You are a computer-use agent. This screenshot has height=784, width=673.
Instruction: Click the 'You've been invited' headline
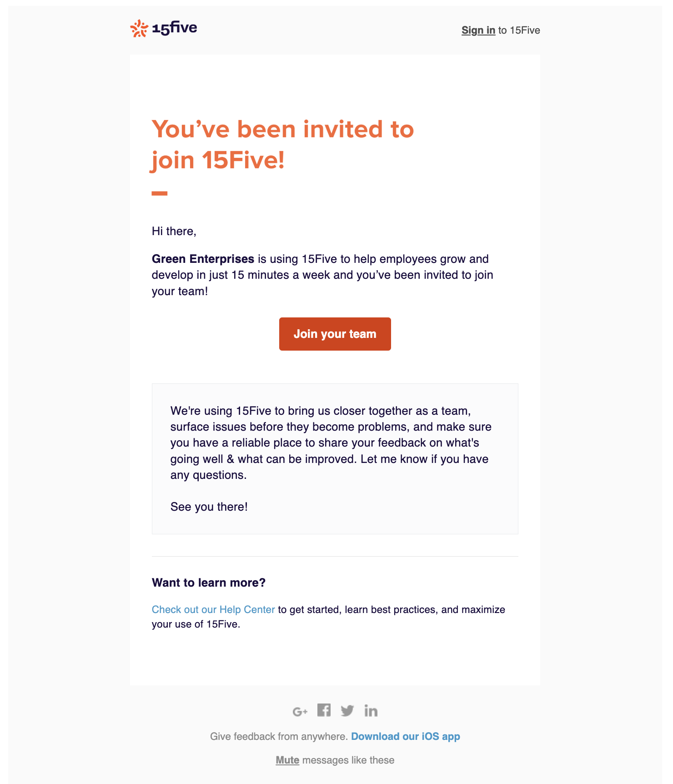[283, 145]
